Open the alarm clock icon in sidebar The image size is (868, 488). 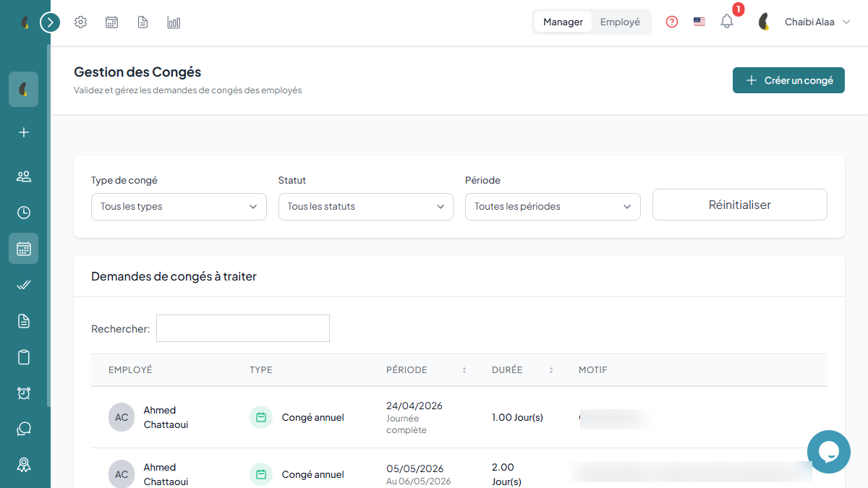pos(24,393)
